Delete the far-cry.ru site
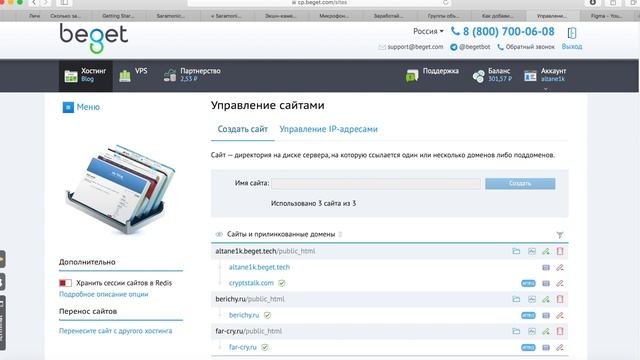Image resolution: width=640 pixels, height=360 pixels. pos(560,331)
